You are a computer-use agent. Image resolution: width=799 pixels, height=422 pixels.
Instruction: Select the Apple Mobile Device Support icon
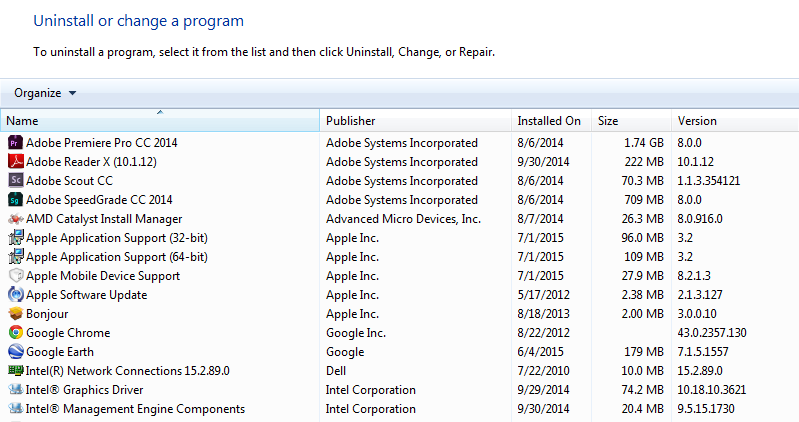coord(16,276)
